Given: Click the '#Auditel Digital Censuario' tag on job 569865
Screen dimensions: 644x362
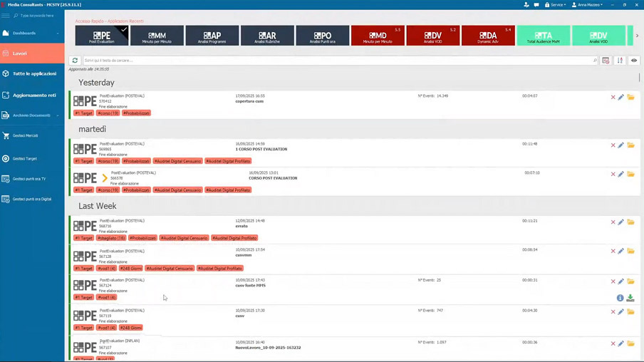Looking at the screenshot, I should click(177, 161).
